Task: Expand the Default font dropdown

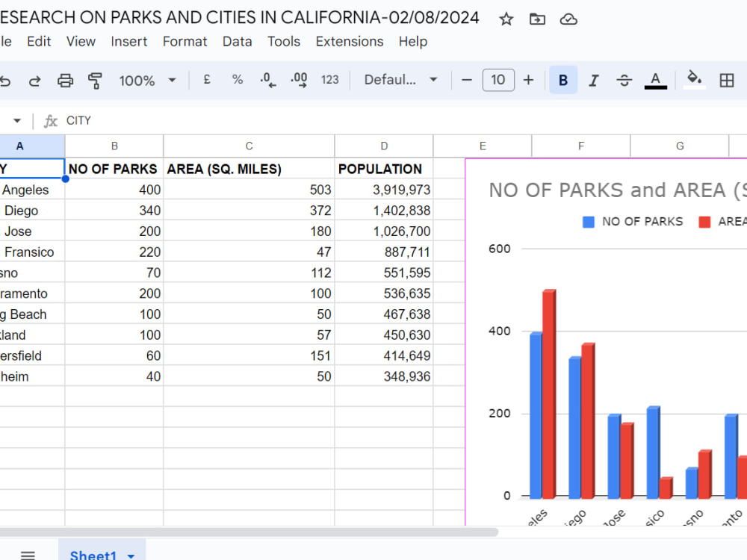Action: click(400, 80)
